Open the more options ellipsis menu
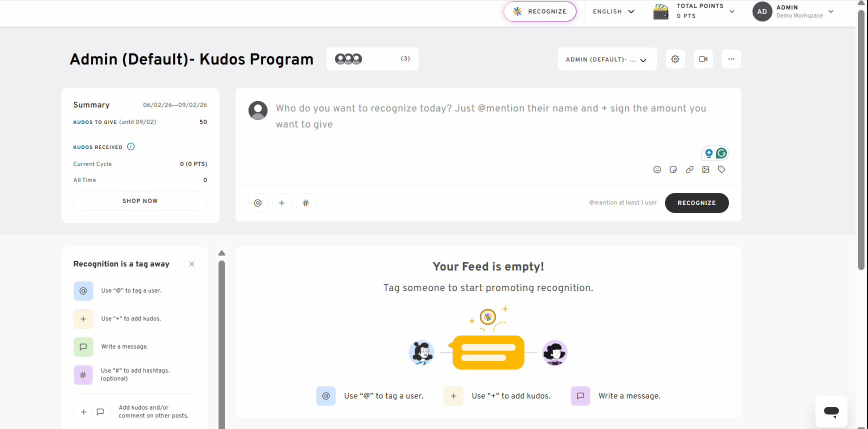 click(731, 59)
